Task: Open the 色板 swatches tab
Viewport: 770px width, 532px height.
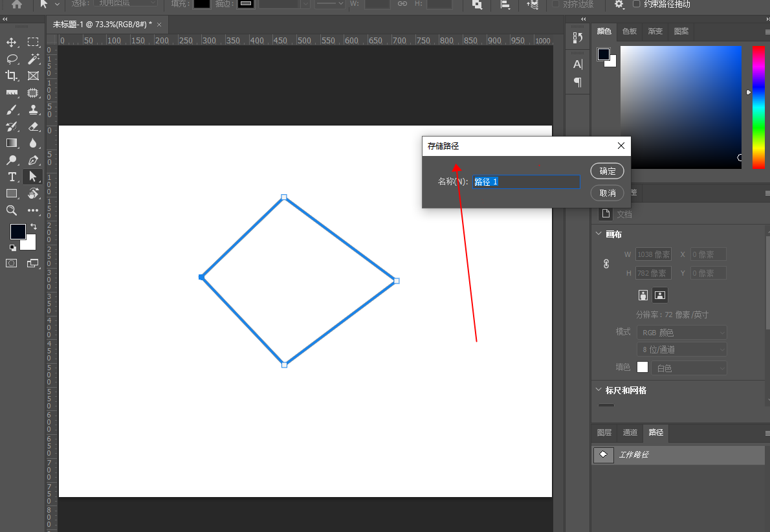Action: pyautogui.click(x=629, y=31)
